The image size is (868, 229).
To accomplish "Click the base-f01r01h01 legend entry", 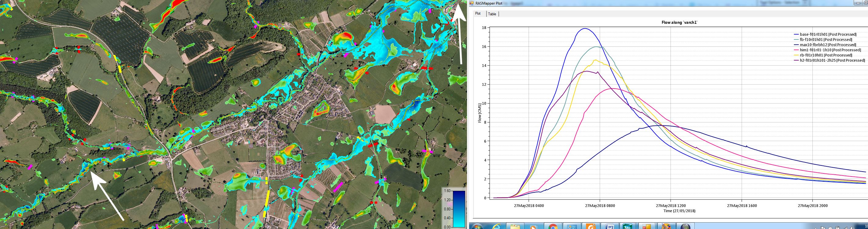I will tap(828, 35).
